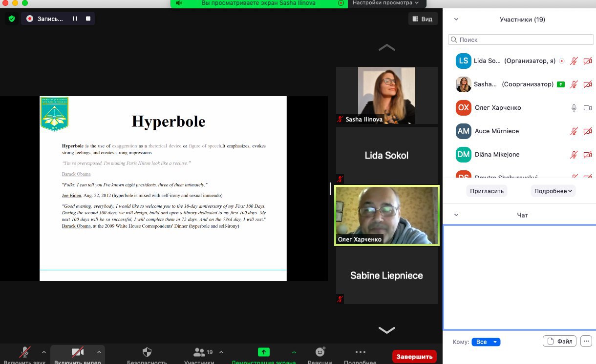Open the Кому: Все recipient dropdown
596x364 pixels.
pos(486,342)
